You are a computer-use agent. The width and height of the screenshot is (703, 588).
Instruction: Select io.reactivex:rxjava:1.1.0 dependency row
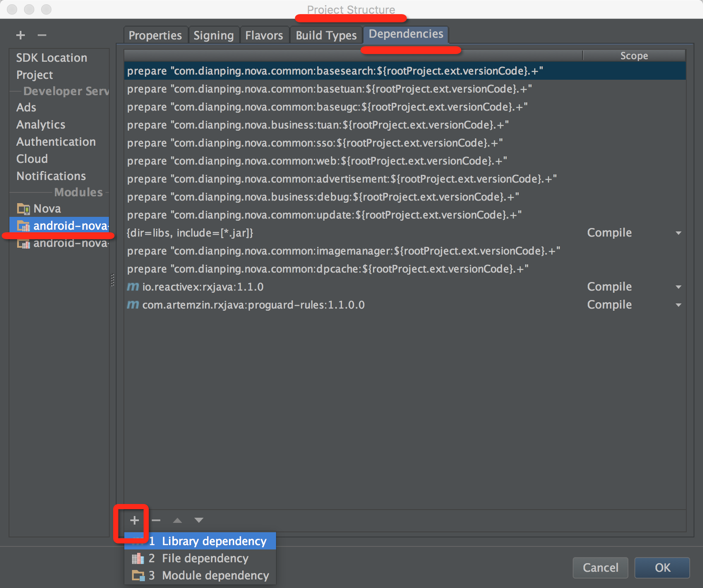405,287
